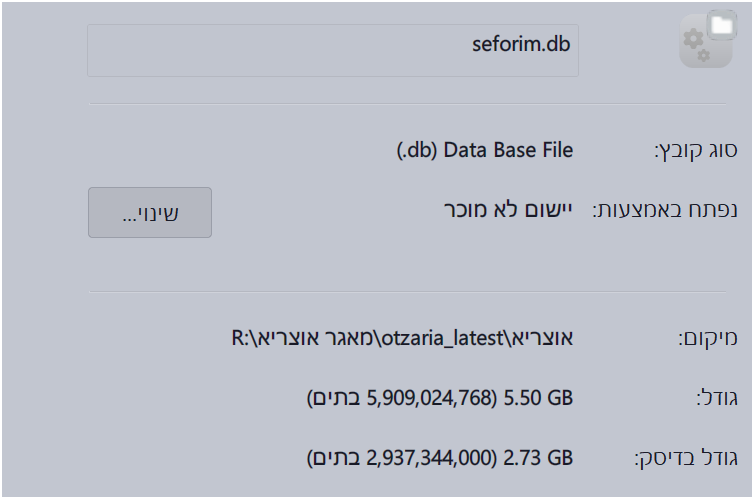Select the R:\ otzaria_latest location path
The width and height of the screenshot is (754, 499).
(400, 338)
